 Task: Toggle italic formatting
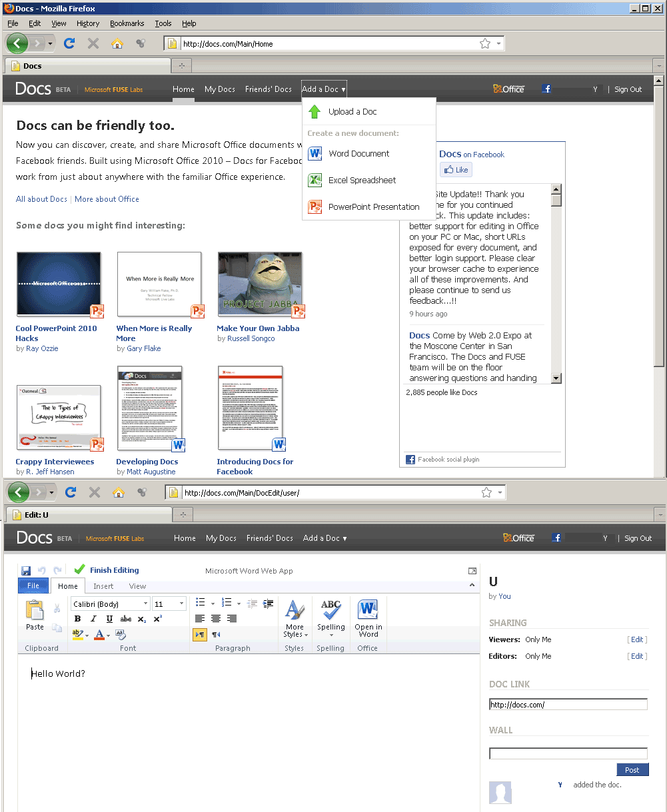pos(93,619)
